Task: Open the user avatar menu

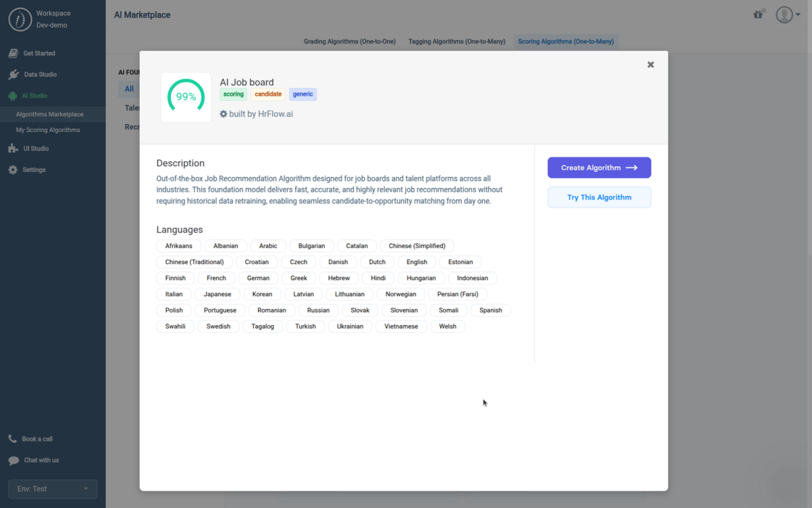Action: (787, 15)
